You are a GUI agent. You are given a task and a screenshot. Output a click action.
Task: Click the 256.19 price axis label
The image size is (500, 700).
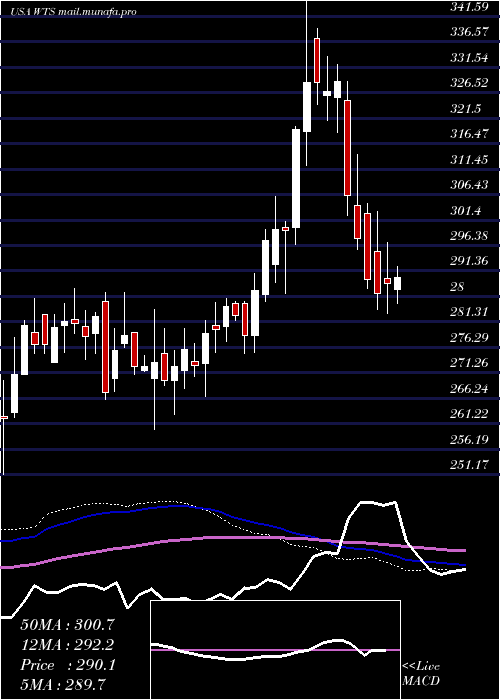[467, 439]
